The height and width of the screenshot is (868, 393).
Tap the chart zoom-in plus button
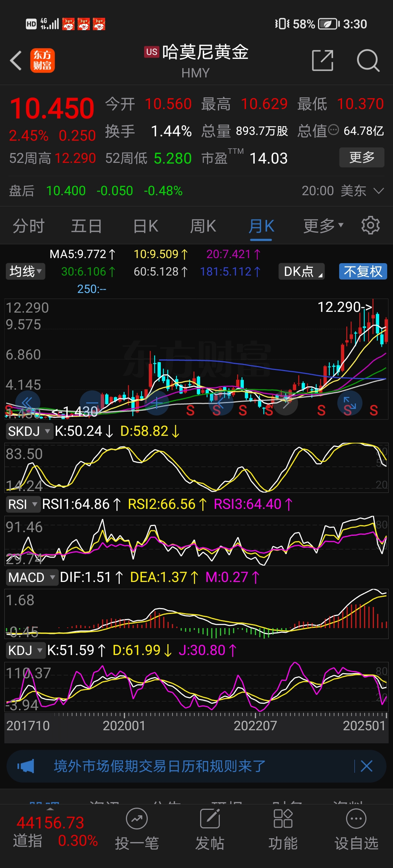pos(156,403)
